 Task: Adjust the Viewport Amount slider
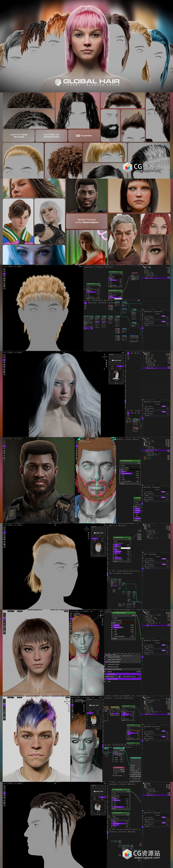point(123,679)
